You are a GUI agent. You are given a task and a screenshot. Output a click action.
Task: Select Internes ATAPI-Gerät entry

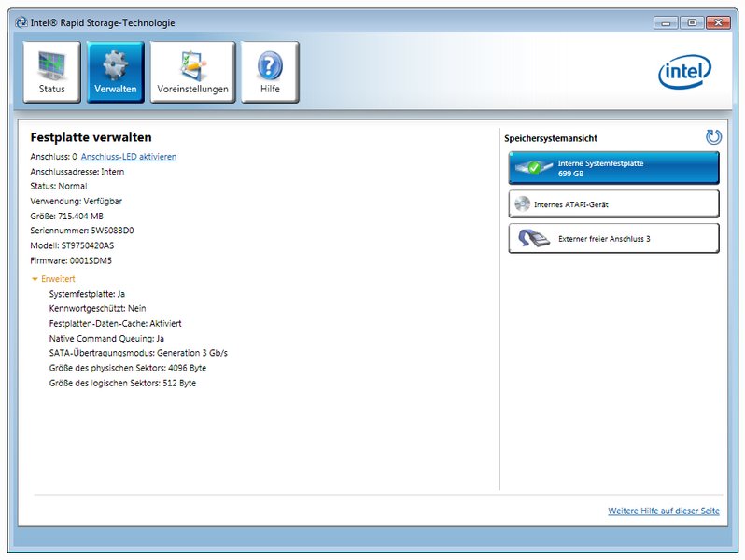click(x=614, y=204)
